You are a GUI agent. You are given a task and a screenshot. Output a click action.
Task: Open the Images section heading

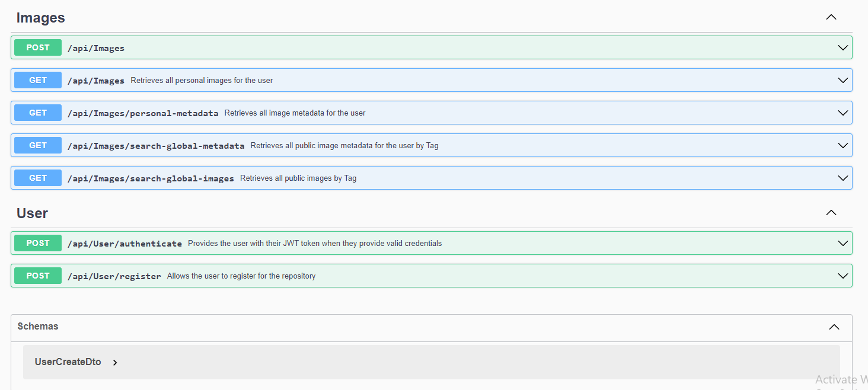click(x=41, y=18)
